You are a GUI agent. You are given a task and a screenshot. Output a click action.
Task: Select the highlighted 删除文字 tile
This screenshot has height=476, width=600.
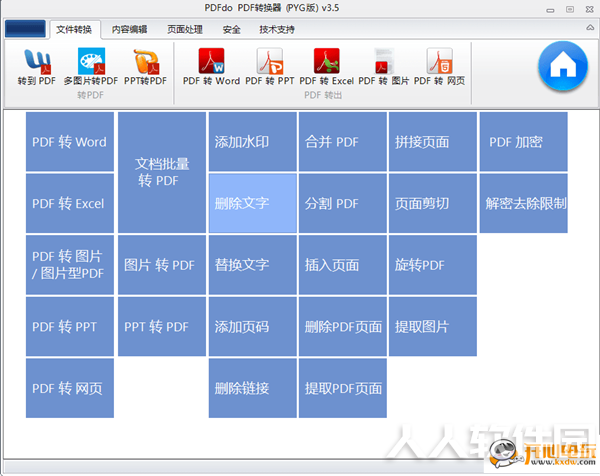click(253, 203)
